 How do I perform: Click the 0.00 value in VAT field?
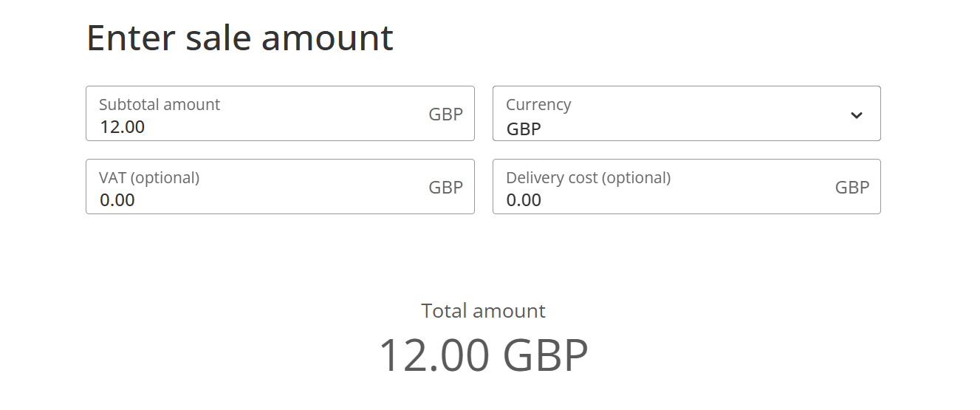pos(117,200)
